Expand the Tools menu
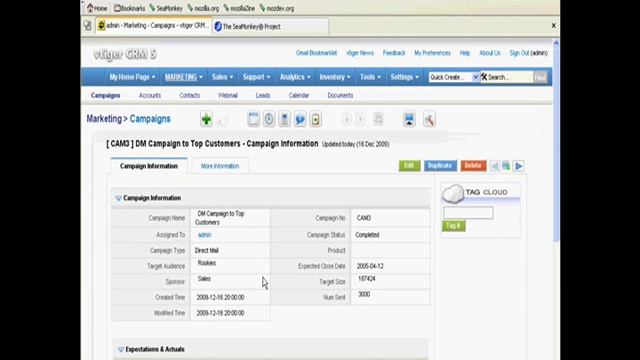Viewport: 640px width, 360px height. tap(370, 77)
